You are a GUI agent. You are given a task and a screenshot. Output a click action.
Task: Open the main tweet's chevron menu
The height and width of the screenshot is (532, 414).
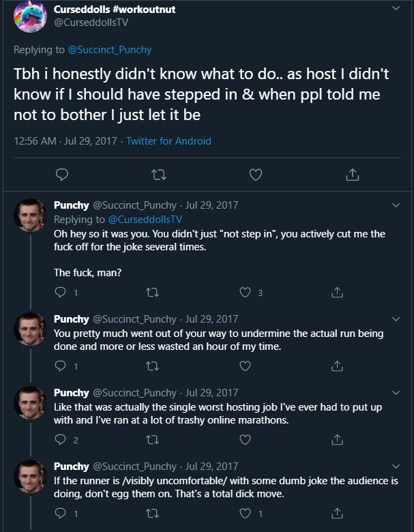point(396,9)
